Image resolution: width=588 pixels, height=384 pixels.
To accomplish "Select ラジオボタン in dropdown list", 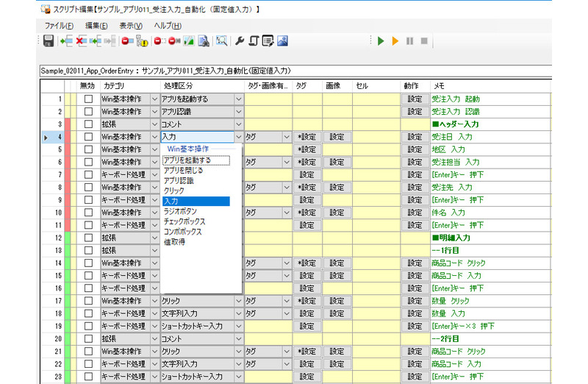I will click(196, 211).
